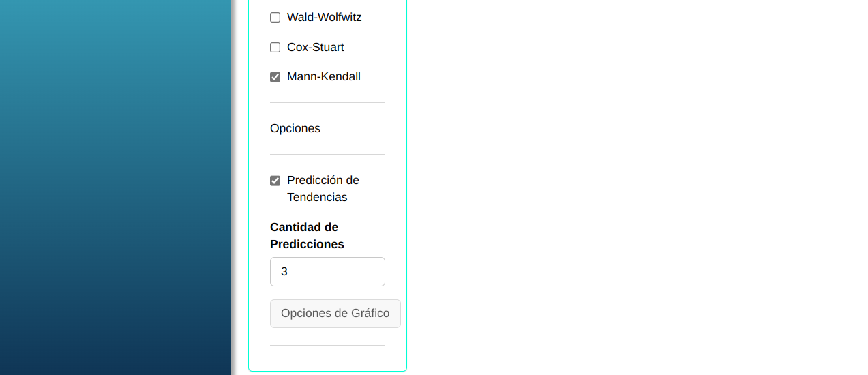Uncheck the Mann-Kendall checkbox
This screenshot has width=868, height=375.
(275, 77)
